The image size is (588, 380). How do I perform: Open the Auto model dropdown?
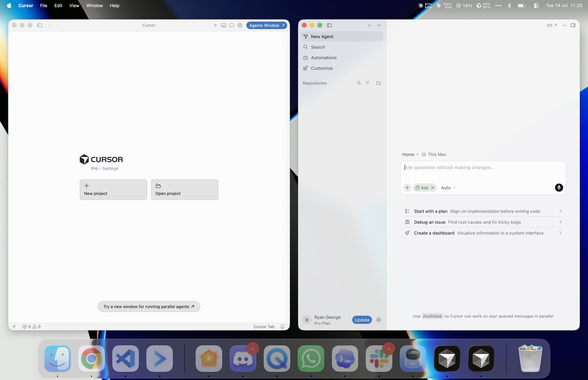[448, 188]
